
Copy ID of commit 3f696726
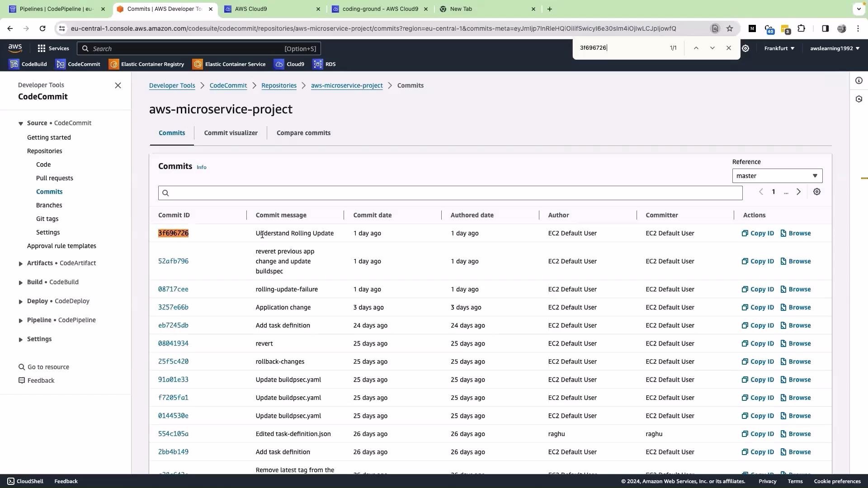coord(758,233)
